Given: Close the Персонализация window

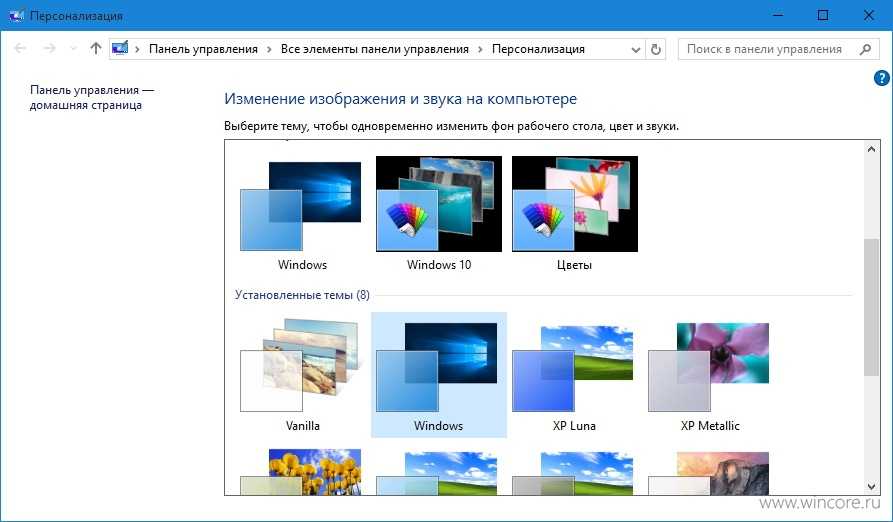Looking at the screenshot, I should pos(869,15).
